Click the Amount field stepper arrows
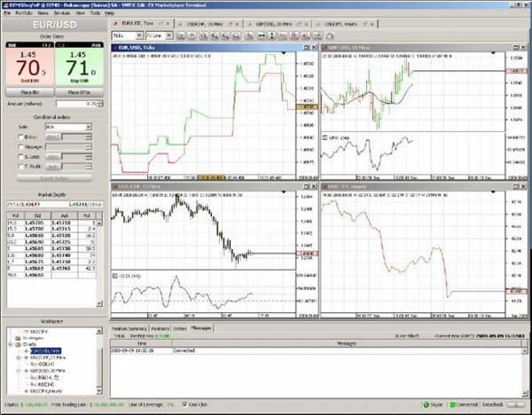 [x=99, y=104]
